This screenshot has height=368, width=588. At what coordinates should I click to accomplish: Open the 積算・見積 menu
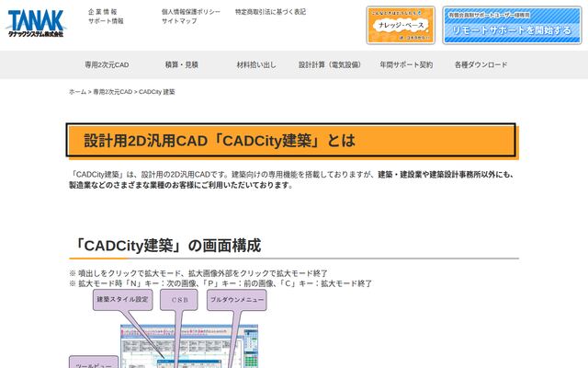tap(182, 64)
